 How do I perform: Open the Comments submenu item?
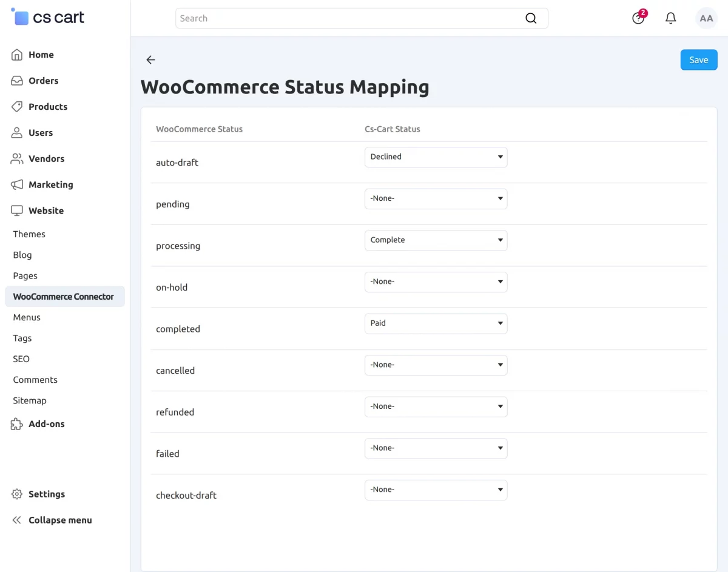(x=35, y=380)
